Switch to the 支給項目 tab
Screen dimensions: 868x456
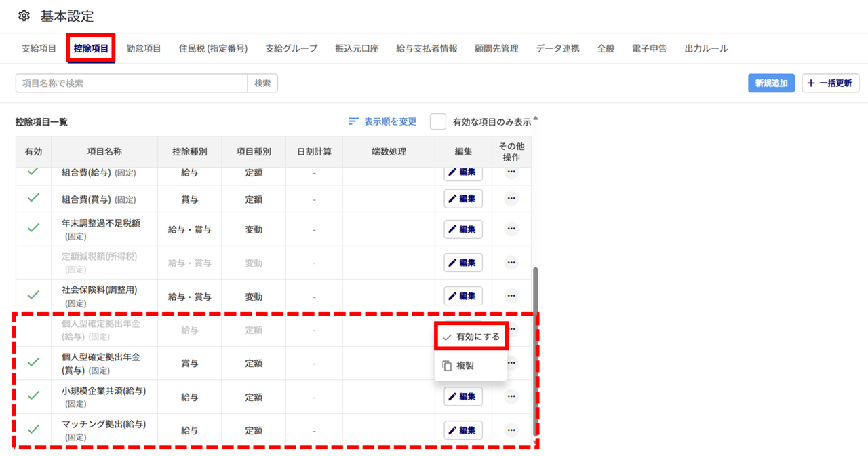coord(39,49)
